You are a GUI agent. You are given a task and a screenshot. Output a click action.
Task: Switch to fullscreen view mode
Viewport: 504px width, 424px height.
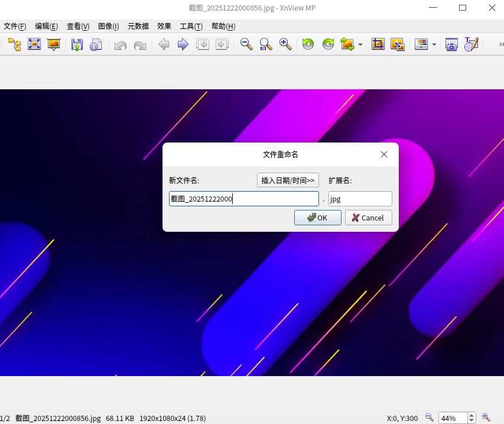point(34,44)
